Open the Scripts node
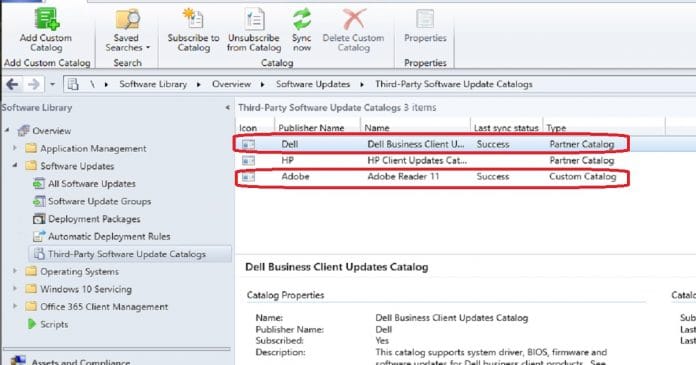 54,324
